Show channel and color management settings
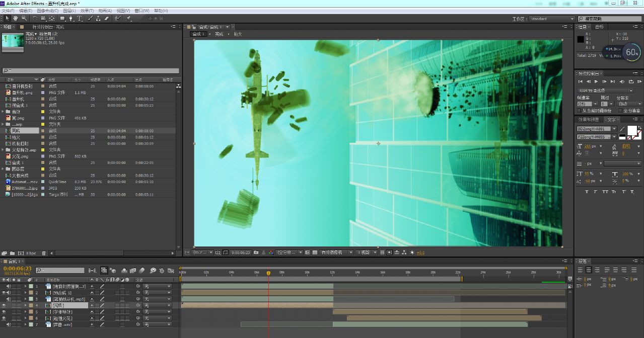 (x=270, y=252)
